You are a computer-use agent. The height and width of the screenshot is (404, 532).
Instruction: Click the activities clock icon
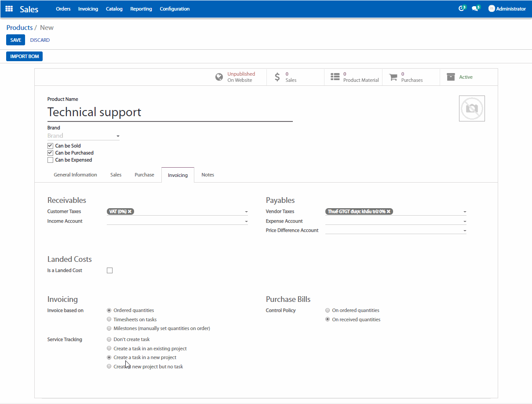pos(461,9)
